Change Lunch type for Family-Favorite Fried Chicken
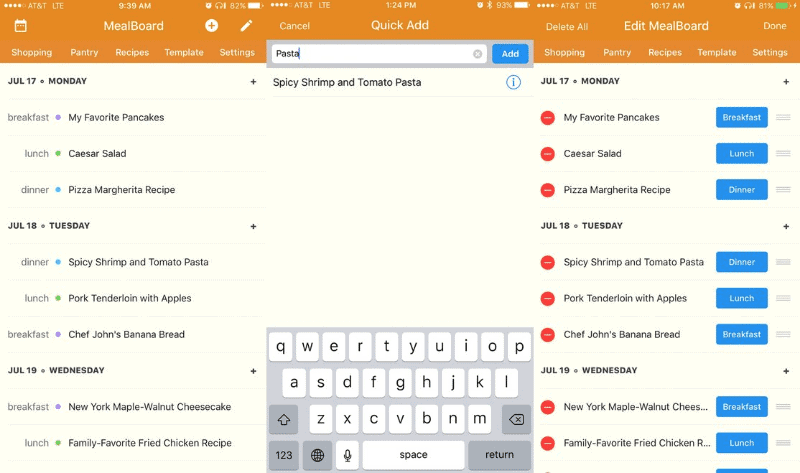The height and width of the screenshot is (473, 800). [x=741, y=443]
